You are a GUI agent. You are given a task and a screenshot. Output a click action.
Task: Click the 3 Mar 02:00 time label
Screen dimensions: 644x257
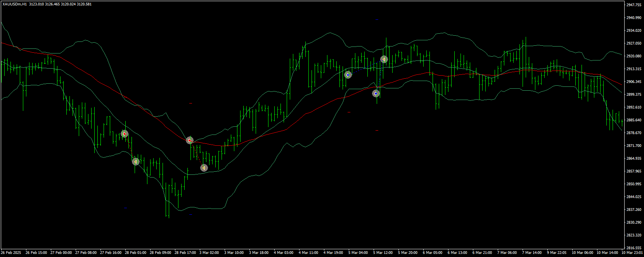[x=209, y=253]
